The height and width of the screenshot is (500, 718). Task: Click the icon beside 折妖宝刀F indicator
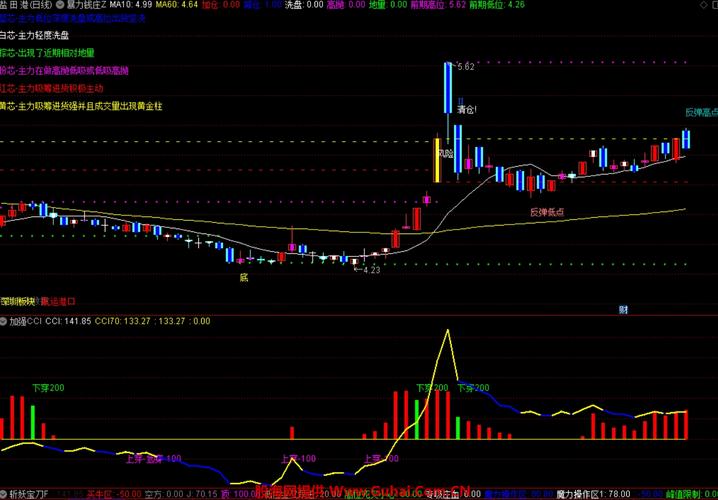point(5,493)
